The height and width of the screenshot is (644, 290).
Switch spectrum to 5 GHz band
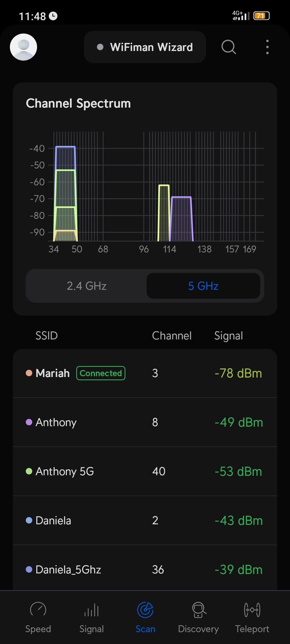tap(203, 286)
